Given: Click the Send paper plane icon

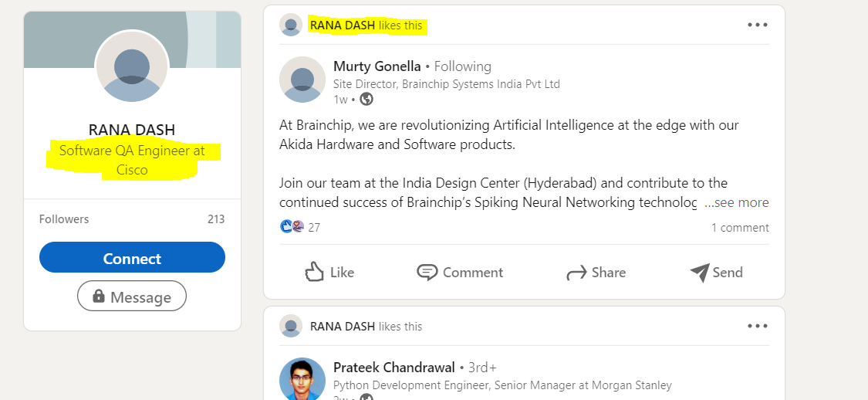Looking at the screenshot, I should (x=699, y=272).
